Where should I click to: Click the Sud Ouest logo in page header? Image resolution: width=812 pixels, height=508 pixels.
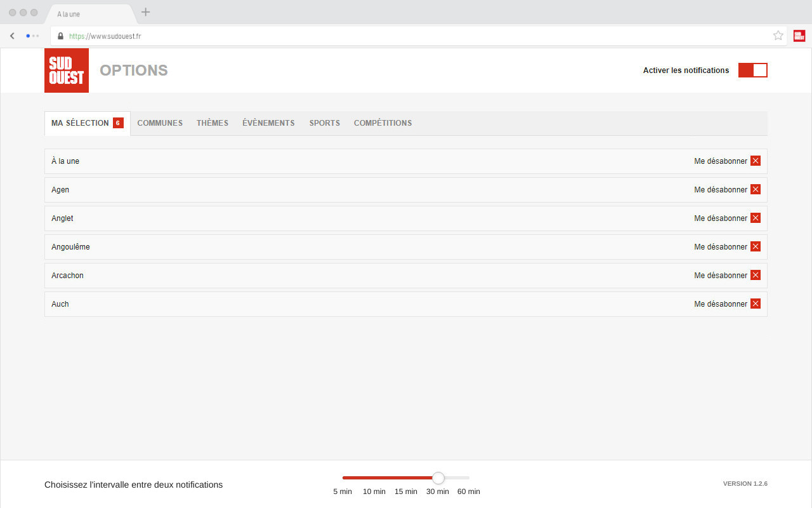click(x=67, y=70)
